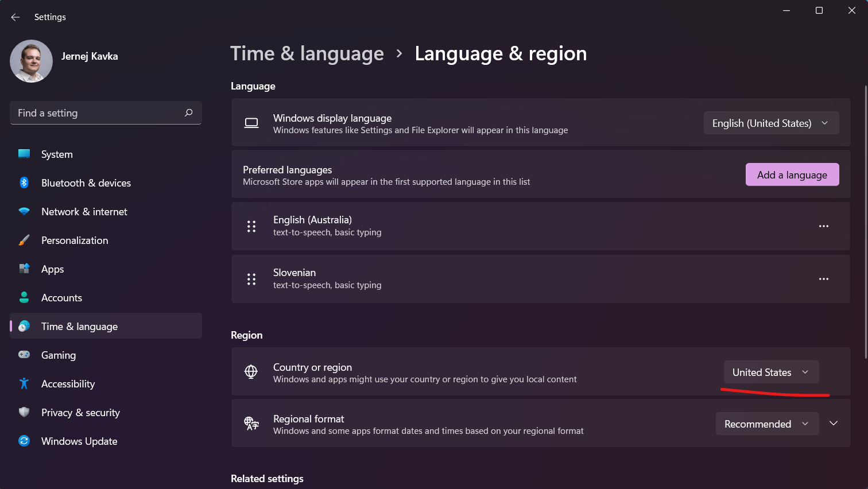This screenshot has height=489, width=868.
Task: Click the Preferred languages heading text
Action: [288, 170]
